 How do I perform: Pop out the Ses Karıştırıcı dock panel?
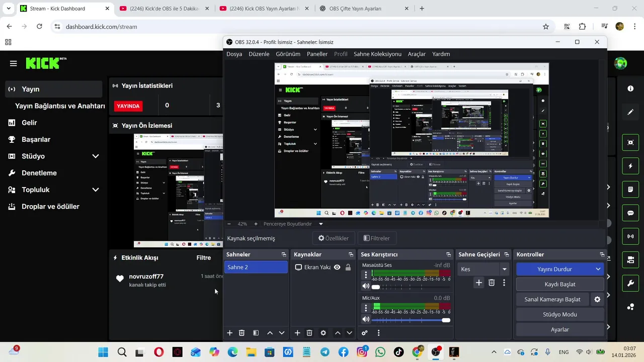[x=448, y=254]
